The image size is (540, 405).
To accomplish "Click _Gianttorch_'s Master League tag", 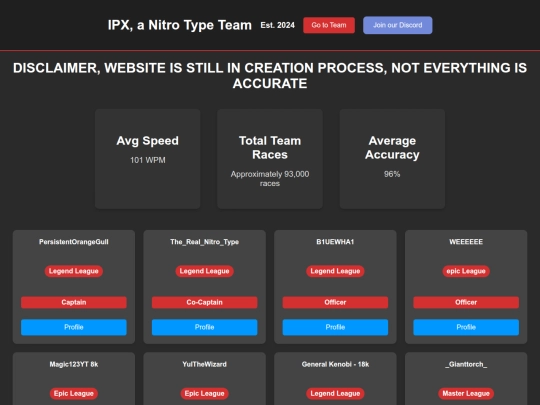I will coord(466,393).
